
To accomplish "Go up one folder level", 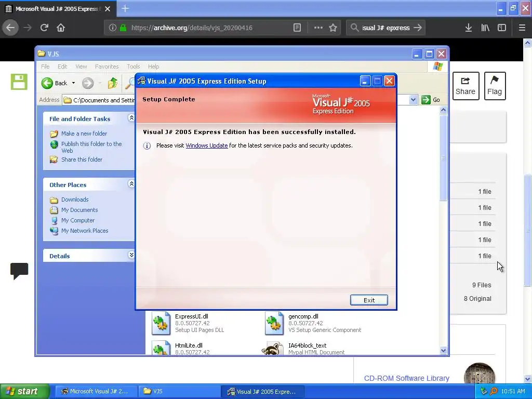I will coord(113,83).
